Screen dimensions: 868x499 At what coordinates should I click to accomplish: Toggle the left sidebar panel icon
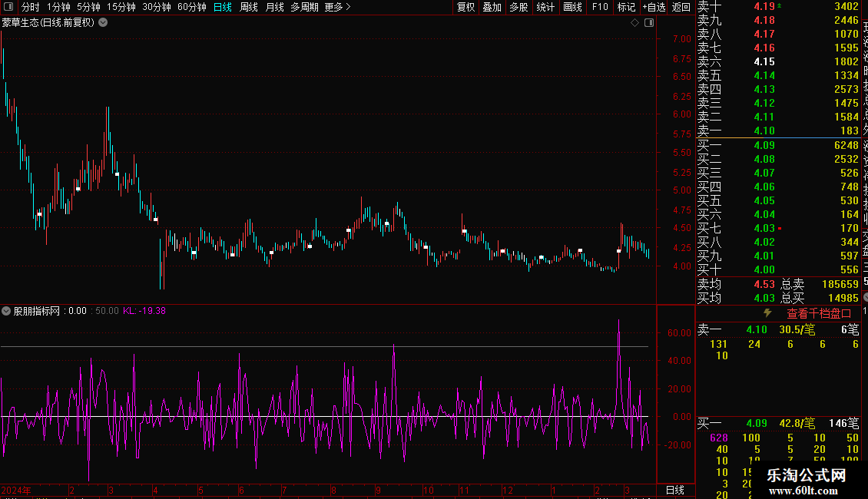(x=8, y=7)
